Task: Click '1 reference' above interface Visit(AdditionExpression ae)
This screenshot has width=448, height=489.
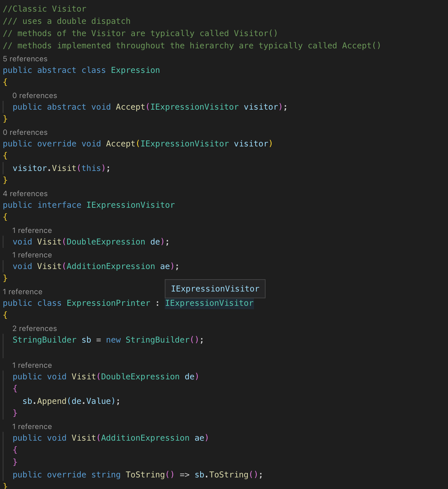Action: pos(32,255)
